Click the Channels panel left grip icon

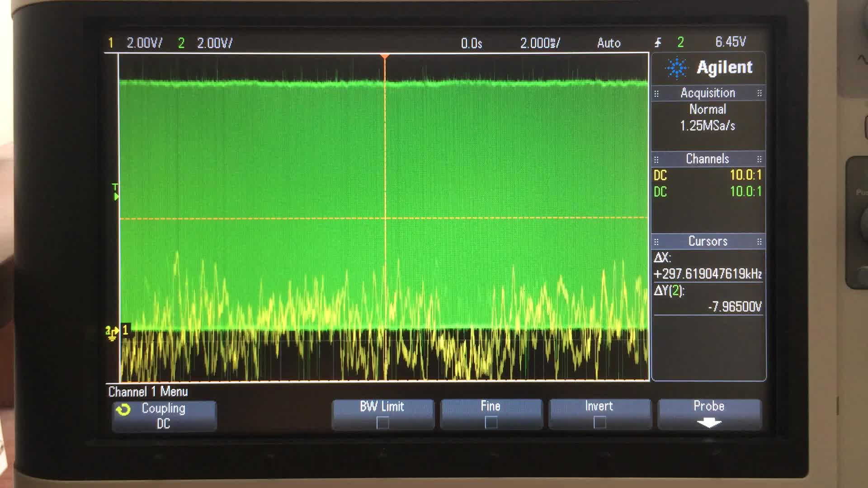coord(656,160)
